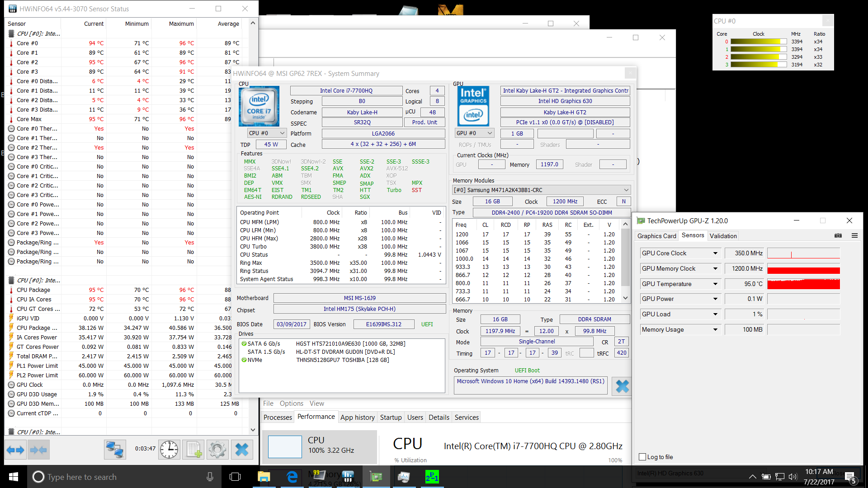Image resolution: width=868 pixels, height=488 pixels.
Task: Open the CPU #0 selector dropdown
Action: [x=267, y=133]
